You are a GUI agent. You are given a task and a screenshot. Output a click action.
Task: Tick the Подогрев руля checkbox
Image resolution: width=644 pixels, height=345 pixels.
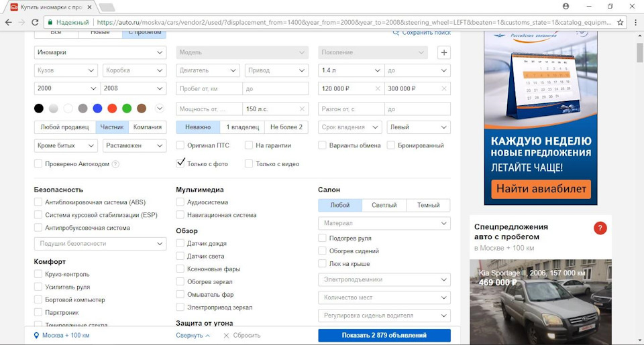[x=322, y=238]
